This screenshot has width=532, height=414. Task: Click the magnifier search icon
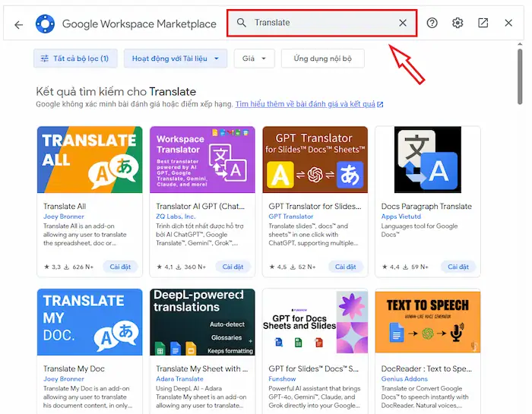[242, 23]
